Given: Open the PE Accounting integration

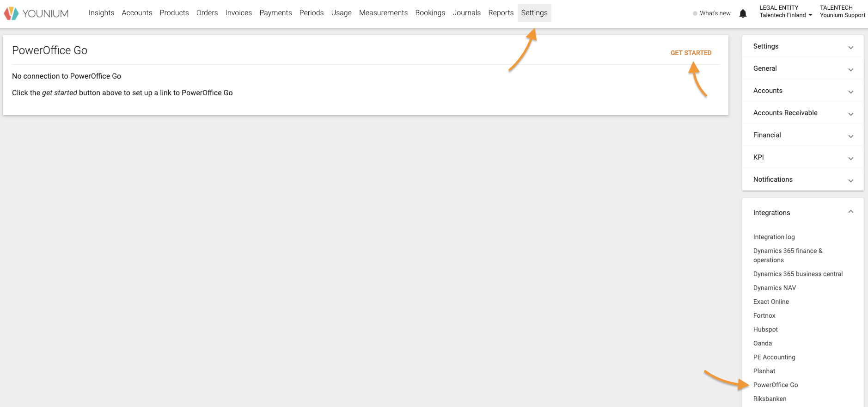Looking at the screenshot, I should click(774, 357).
